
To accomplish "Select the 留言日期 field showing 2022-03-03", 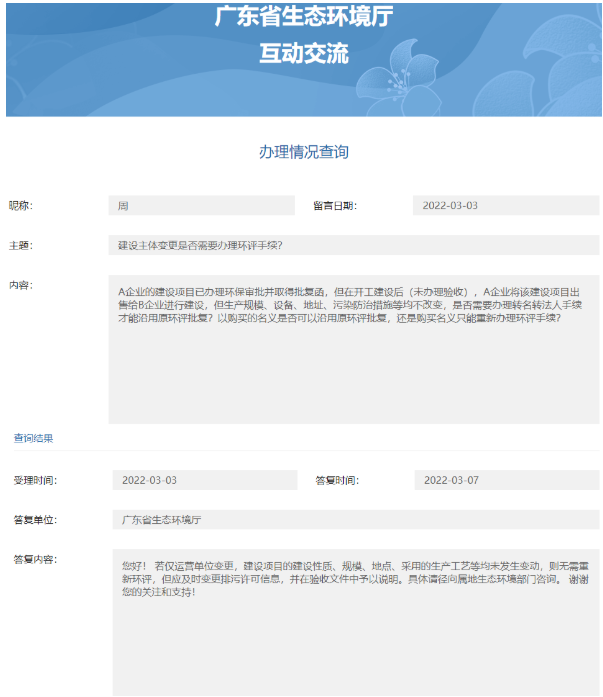I will 505,206.
